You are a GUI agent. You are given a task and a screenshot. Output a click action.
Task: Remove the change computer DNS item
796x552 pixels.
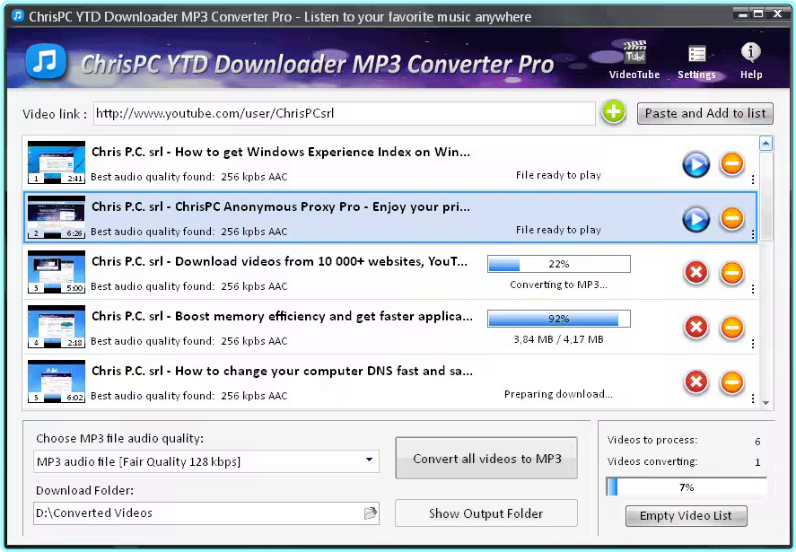(732, 382)
